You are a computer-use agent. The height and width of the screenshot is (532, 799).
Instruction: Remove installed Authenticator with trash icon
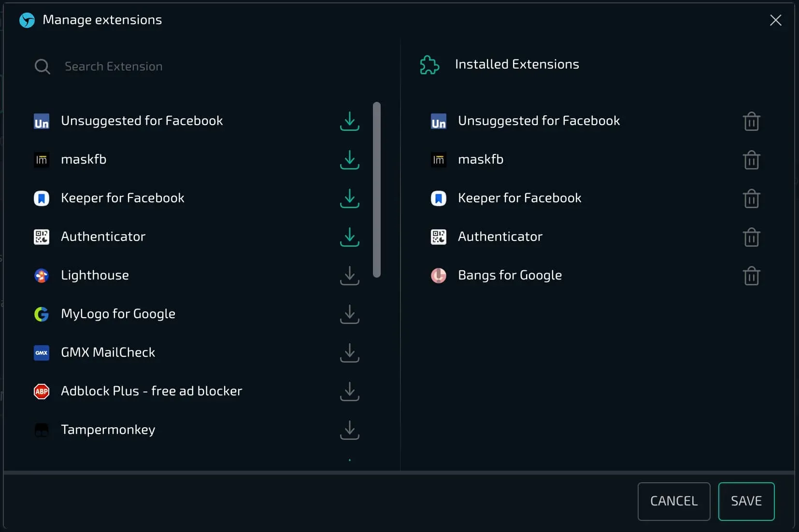751,237
